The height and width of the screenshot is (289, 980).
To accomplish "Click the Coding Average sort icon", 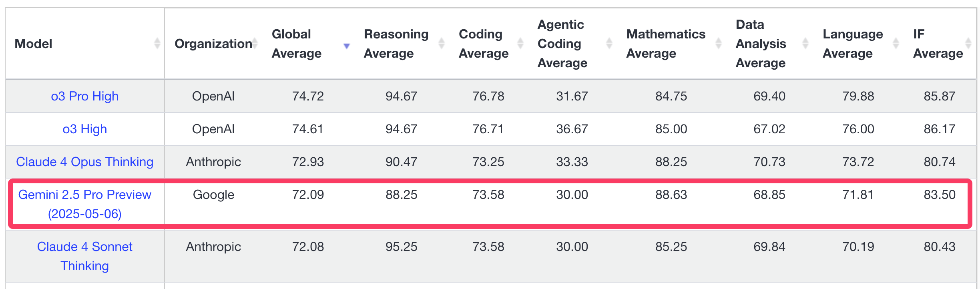I will (x=520, y=43).
